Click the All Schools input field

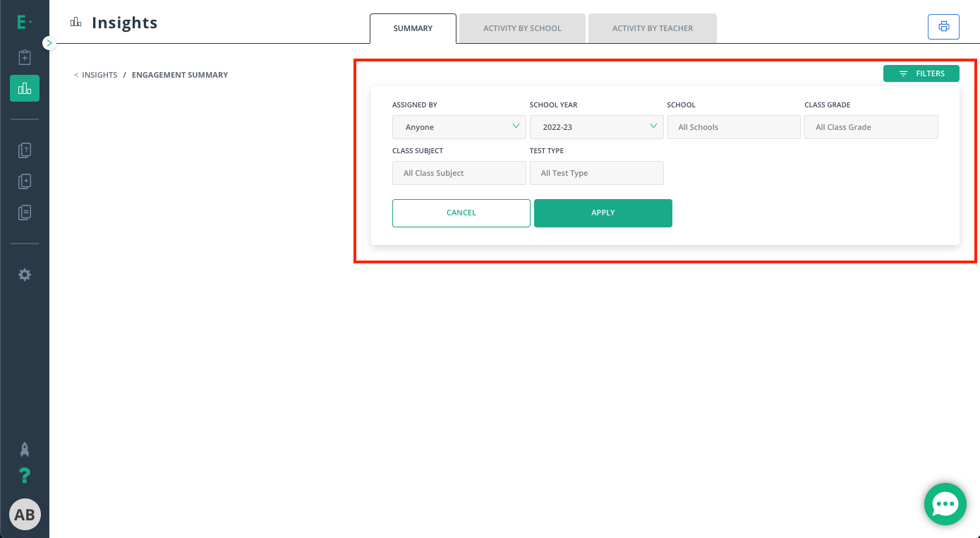pos(734,127)
